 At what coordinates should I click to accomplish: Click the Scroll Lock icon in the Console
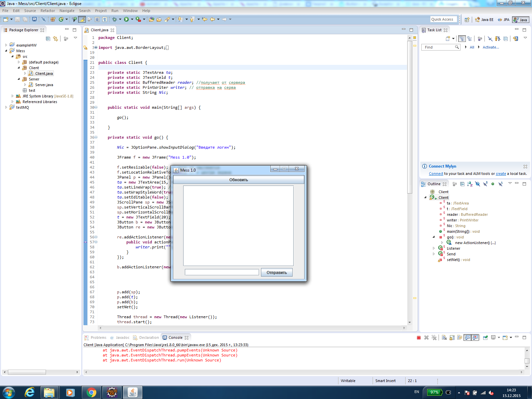pos(452,338)
